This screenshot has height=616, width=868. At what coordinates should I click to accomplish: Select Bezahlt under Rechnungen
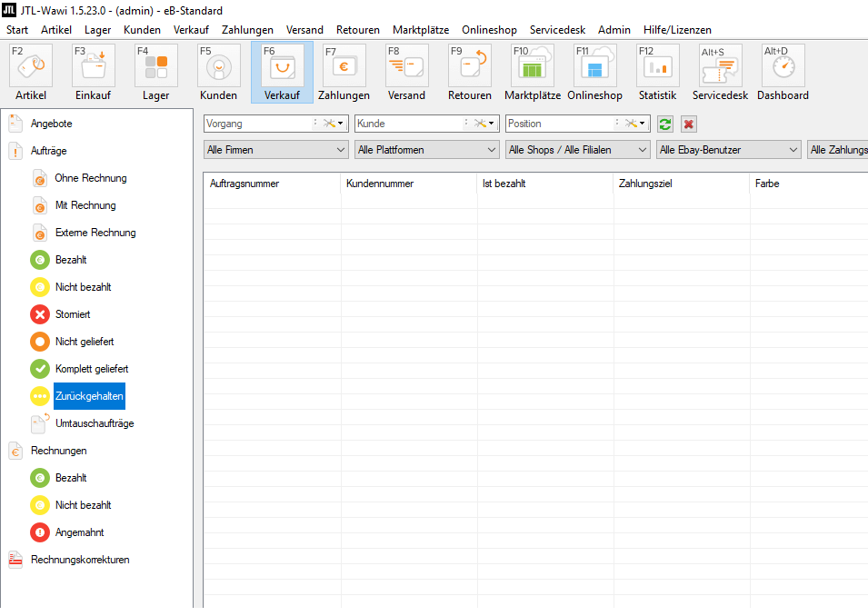tap(71, 478)
